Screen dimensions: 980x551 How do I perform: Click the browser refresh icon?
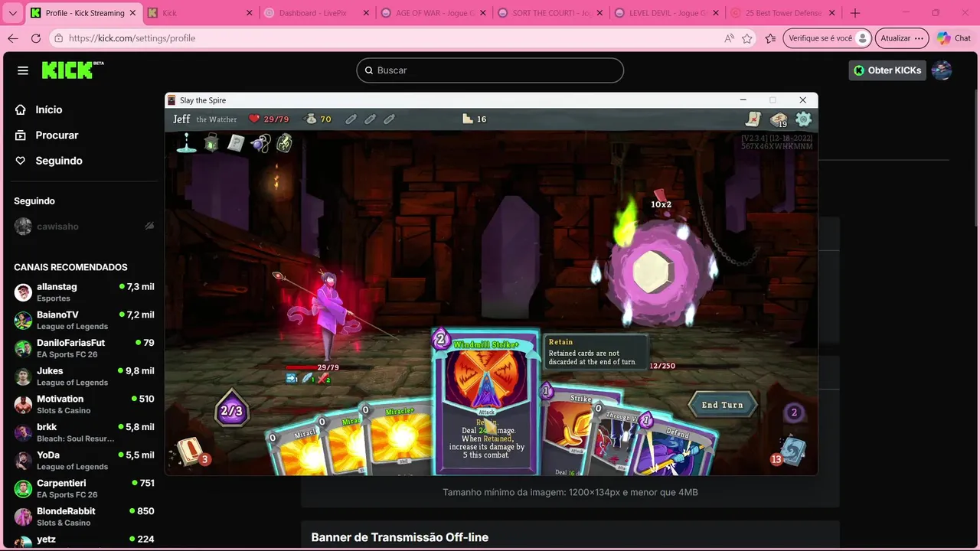(x=36, y=38)
